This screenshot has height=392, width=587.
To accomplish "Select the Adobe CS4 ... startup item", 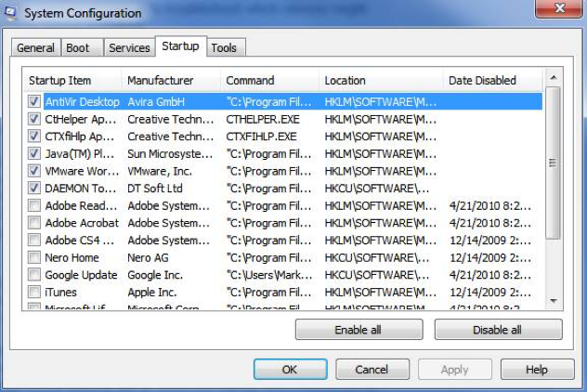I will [x=79, y=241].
